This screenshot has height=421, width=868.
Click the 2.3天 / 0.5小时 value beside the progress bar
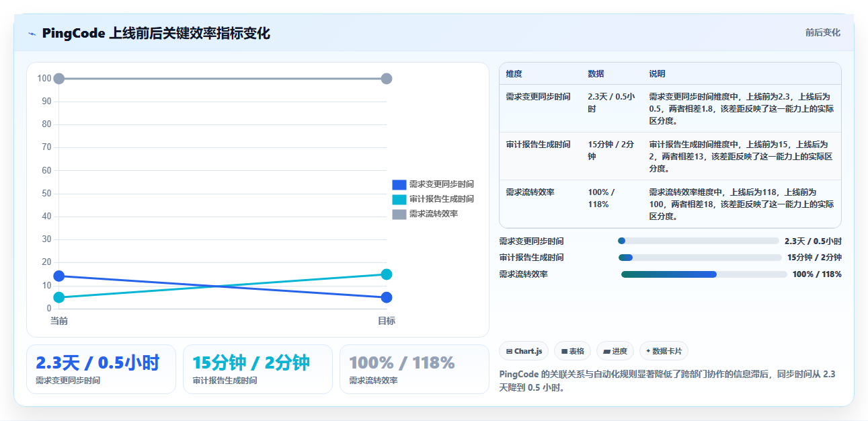pos(813,241)
